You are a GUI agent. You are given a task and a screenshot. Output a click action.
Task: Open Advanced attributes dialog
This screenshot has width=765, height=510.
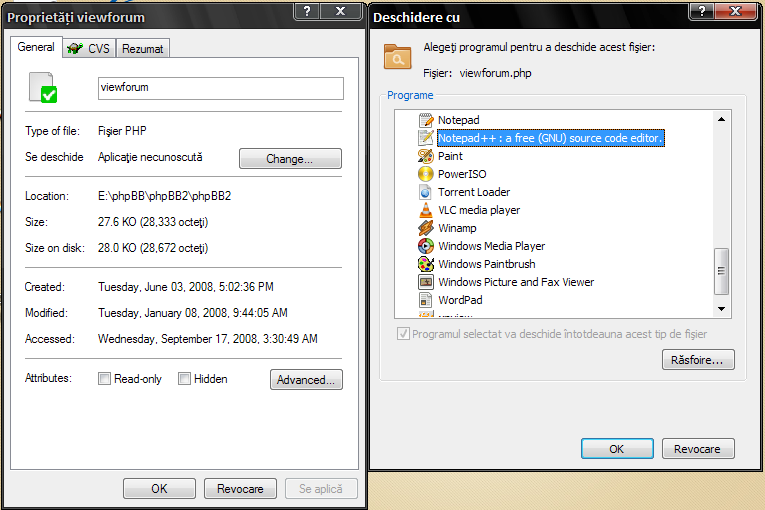(x=306, y=380)
